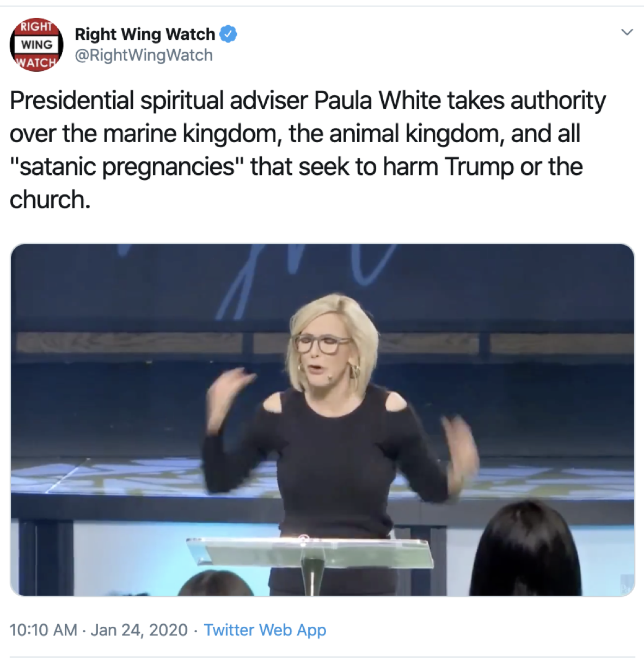Click the blue verified badge
The height and width of the screenshot is (660, 644).
228,34
